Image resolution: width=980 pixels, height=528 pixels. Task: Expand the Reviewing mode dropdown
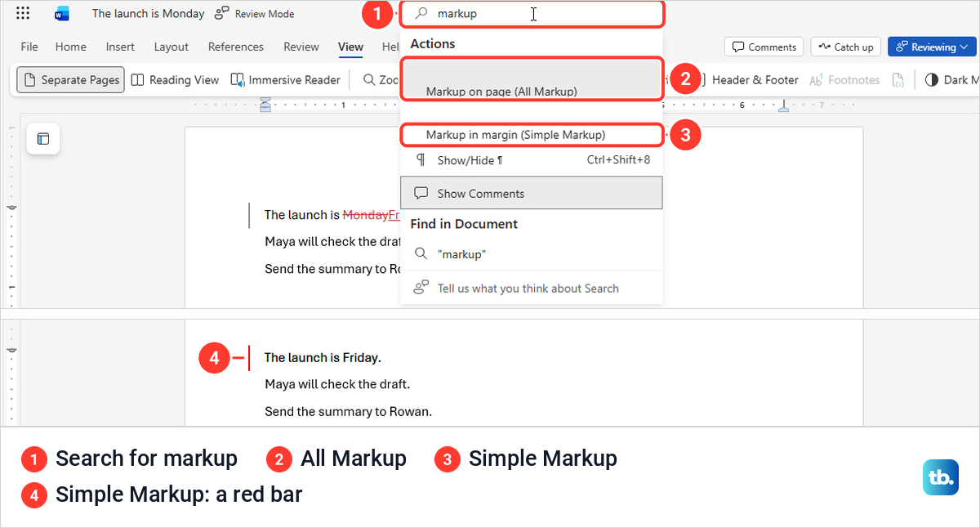(x=933, y=47)
